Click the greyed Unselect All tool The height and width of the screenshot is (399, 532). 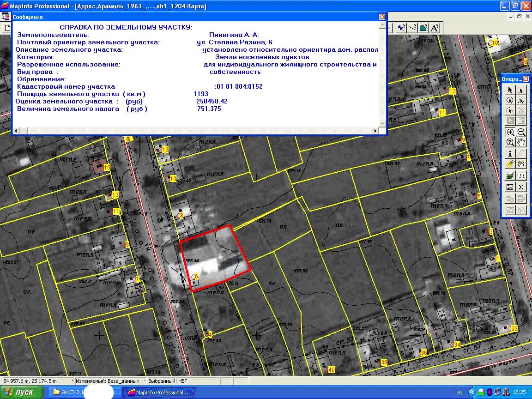[521, 110]
